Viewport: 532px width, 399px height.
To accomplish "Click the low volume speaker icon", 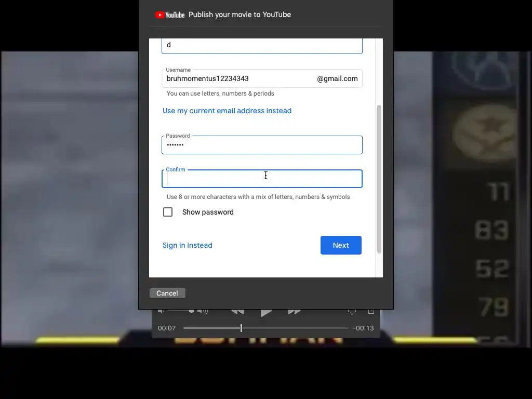I will click(162, 311).
